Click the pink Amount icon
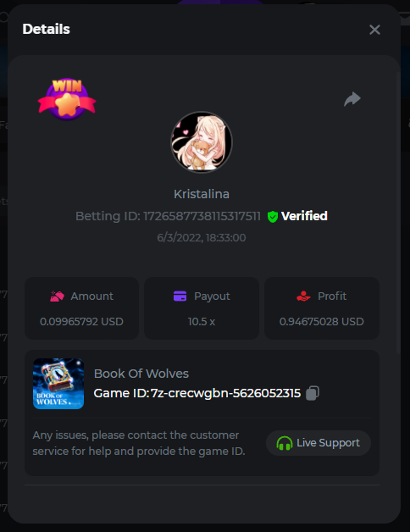The image size is (410, 532). [x=57, y=296]
